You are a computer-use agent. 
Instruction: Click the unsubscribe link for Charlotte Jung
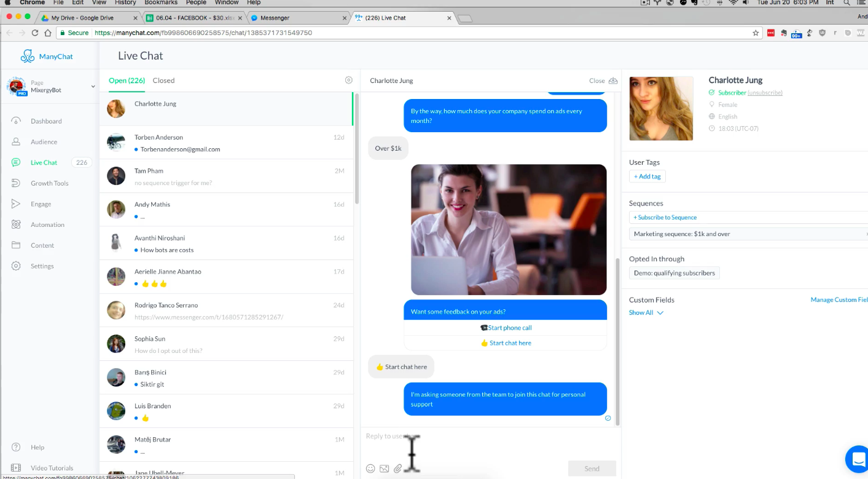(x=765, y=93)
